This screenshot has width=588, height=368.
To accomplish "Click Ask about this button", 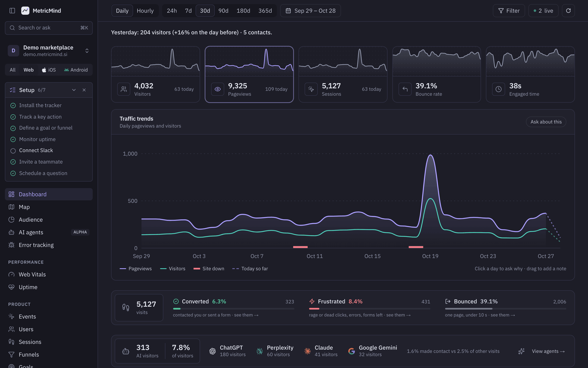I will pyautogui.click(x=546, y=122).
